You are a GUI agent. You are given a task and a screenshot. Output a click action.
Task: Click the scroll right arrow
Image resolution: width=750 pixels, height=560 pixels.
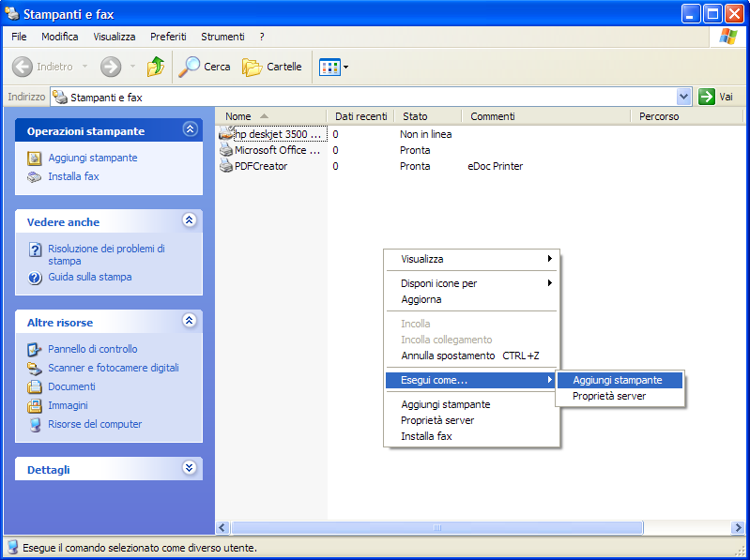[737, 527]
